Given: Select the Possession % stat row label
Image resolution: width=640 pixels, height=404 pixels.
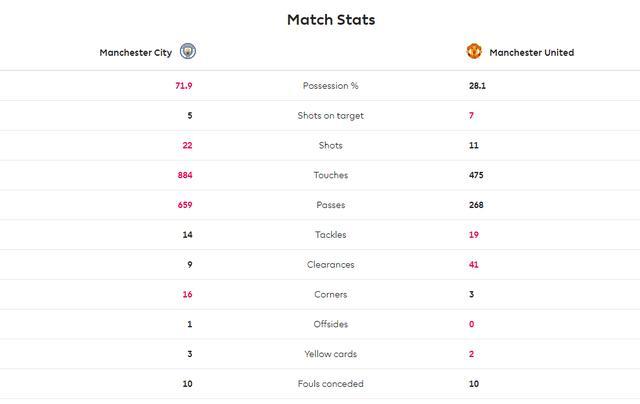Looking at the screenshot, I should pyautogui.click(x=330, y=86).
